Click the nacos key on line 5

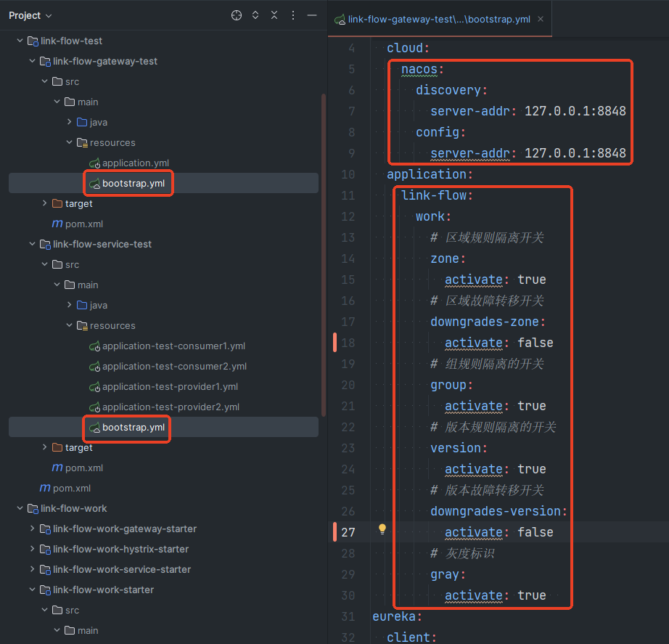[x=420, y=69]
